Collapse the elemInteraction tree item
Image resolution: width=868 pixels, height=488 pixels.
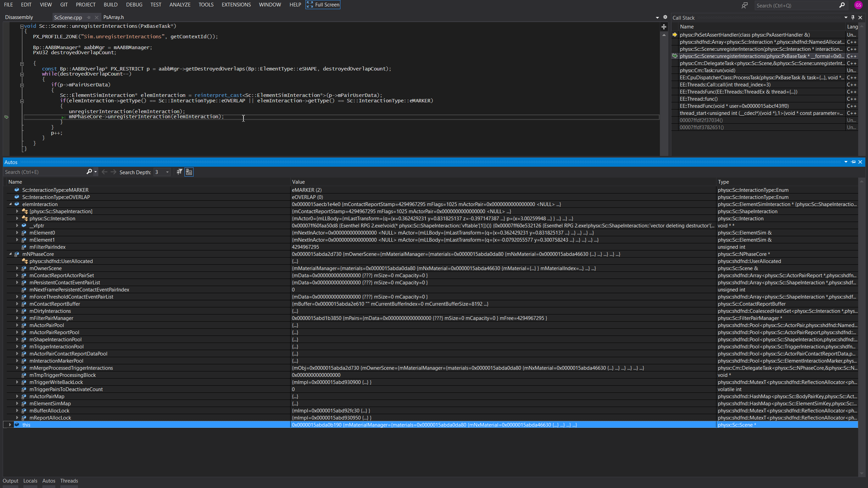10,204
